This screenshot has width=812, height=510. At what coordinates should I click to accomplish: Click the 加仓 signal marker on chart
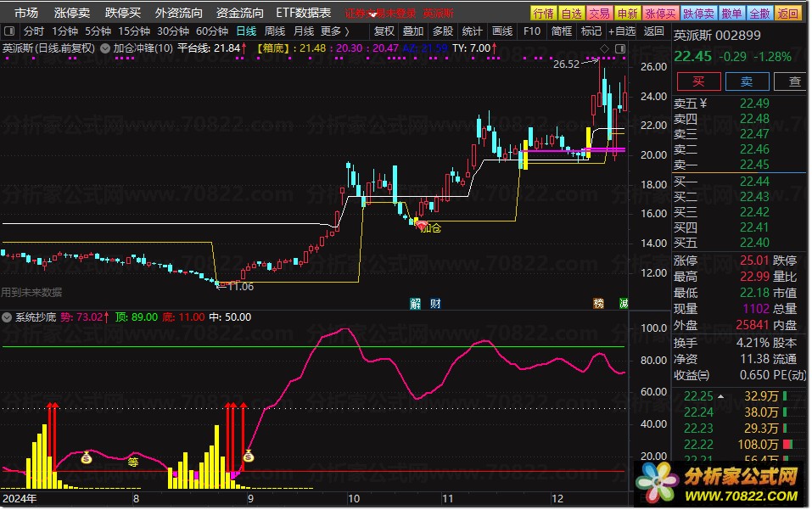430,227
